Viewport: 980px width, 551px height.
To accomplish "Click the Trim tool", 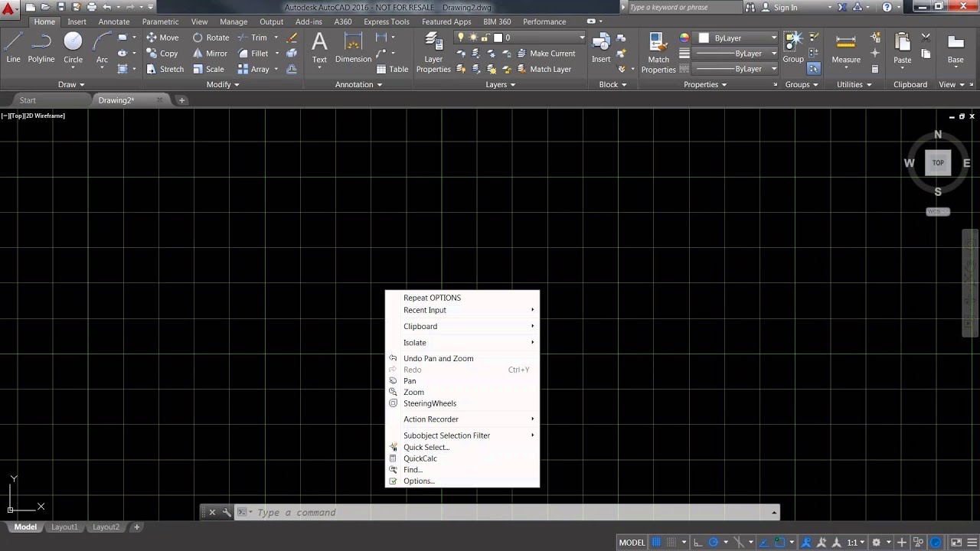I will click(x=253, y=37).
